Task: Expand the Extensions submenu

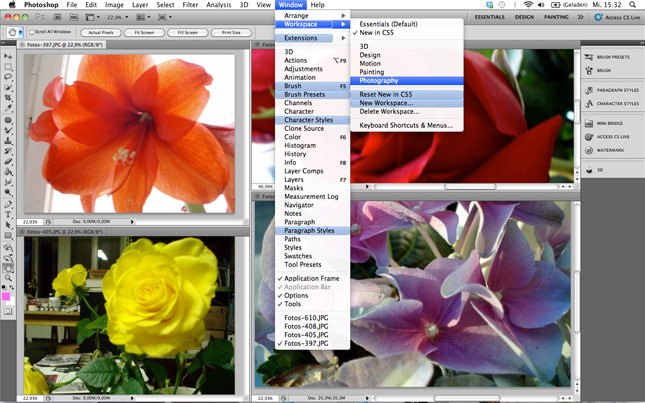Action: [x=313, y=38]
